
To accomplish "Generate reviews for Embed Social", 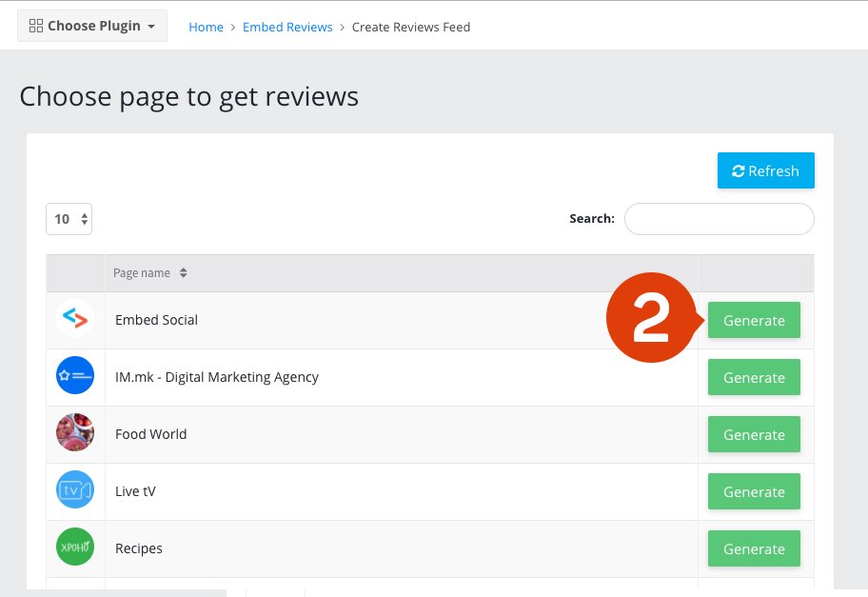I will [x=754, y=320].
